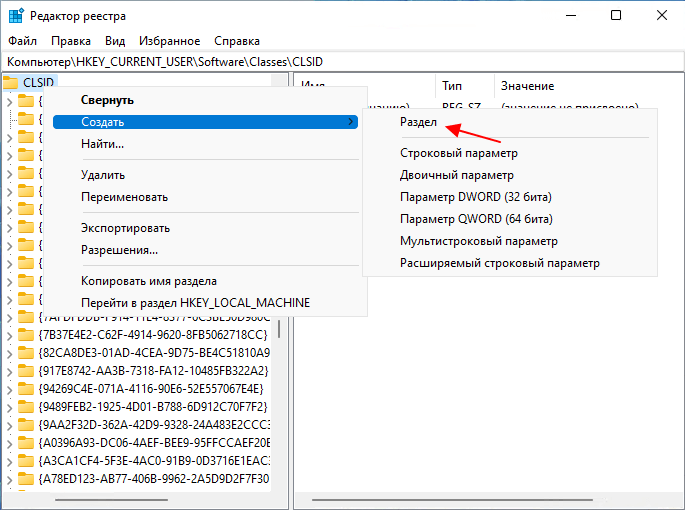This screenshot has height=510, width=685.
Task: Click folder icon of {A3CA1CF4-5F3E-4AC0...}
Action: 26,461
